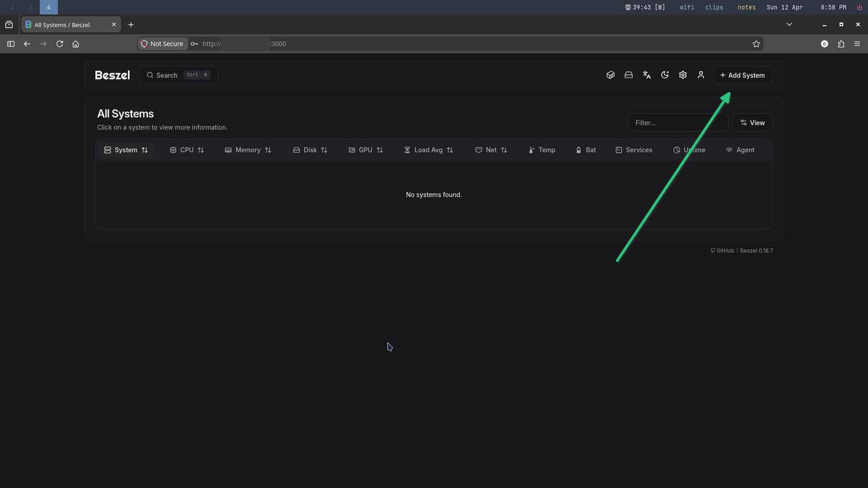Sort by Memory column
The image size is (868, 488).
(248, 150)
